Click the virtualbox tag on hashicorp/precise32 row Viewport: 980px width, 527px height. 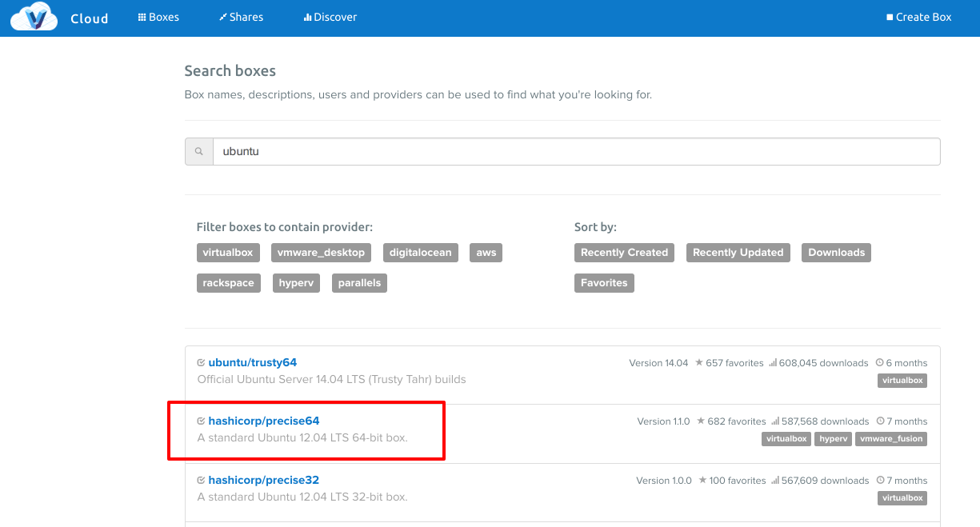tap(902, 498)
